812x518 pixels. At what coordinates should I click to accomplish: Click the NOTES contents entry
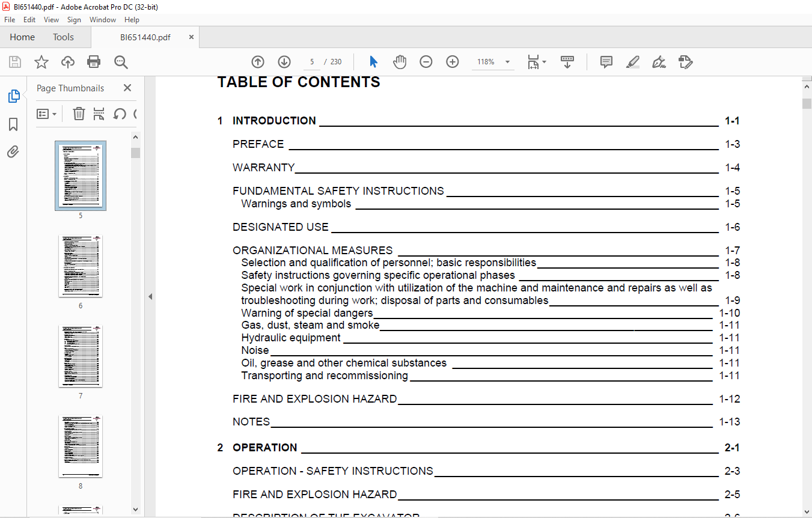pos(486,422)
